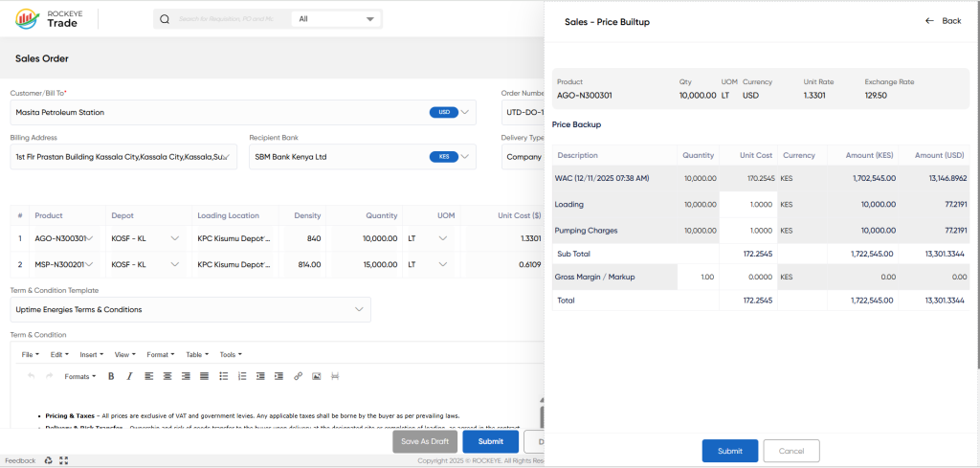Click the KES badge on Recipient Bank
This screenshot has width=980, height=468.
point(444,157)
